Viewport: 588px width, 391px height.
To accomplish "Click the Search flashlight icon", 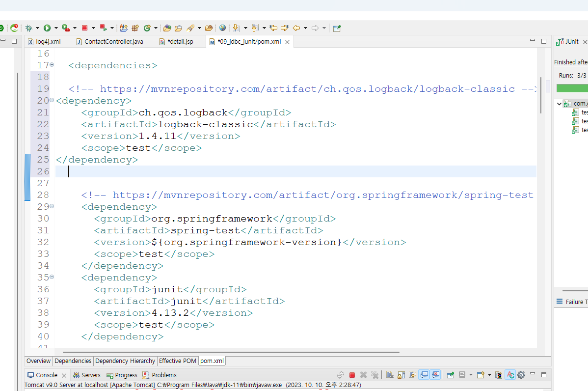I will click(x=190, y=28).
